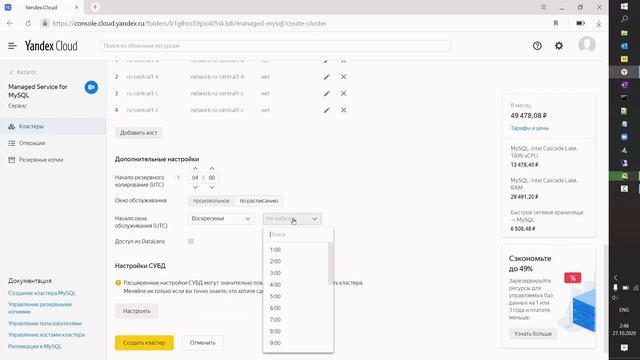Edit host row 2 with pencil icon

coord(327,77)
